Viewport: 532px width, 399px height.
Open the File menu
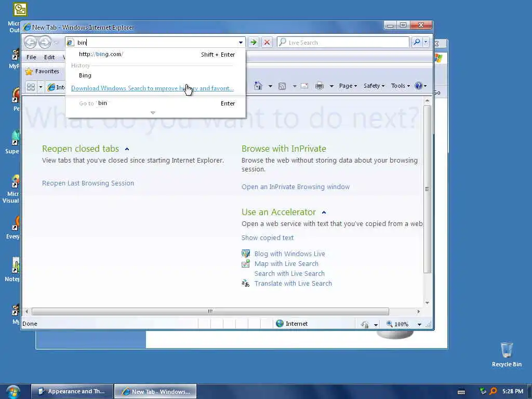[31, 57]
